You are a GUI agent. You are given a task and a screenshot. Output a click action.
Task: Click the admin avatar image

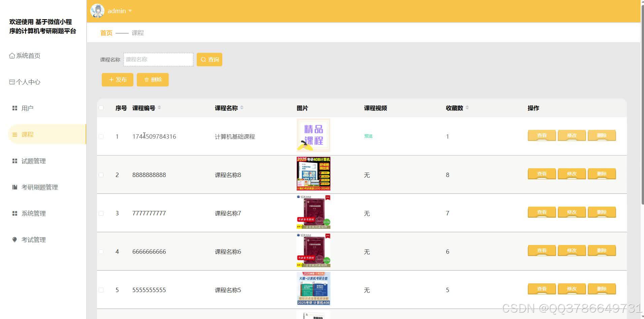pyautogui.click(x=97, y=10)
